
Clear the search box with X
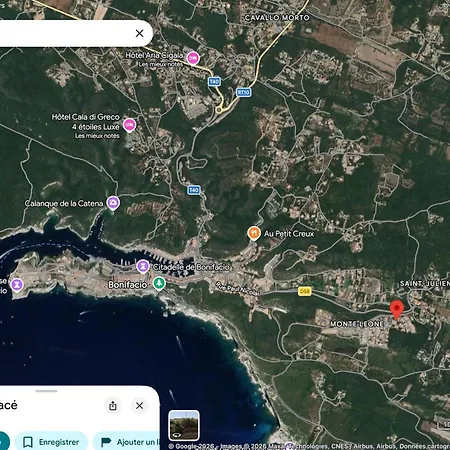click(x=139, y=33)
